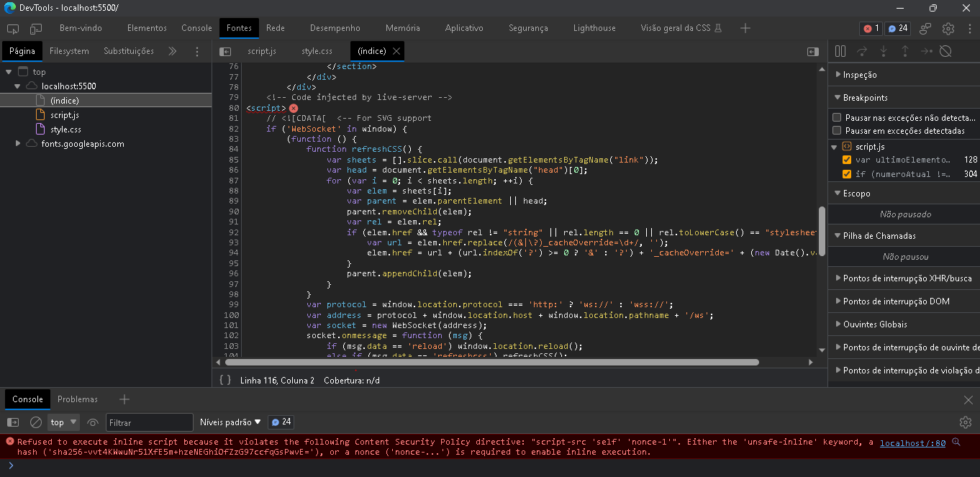Click the Deactivate breakpoints icon

(943, 51)
